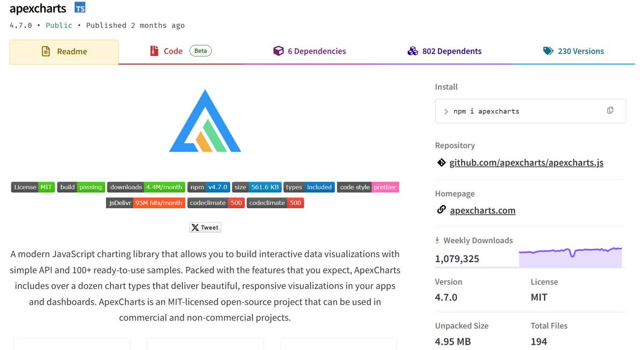Click the Public label under the title
The image size is (644, 350).
pos(59,25)
